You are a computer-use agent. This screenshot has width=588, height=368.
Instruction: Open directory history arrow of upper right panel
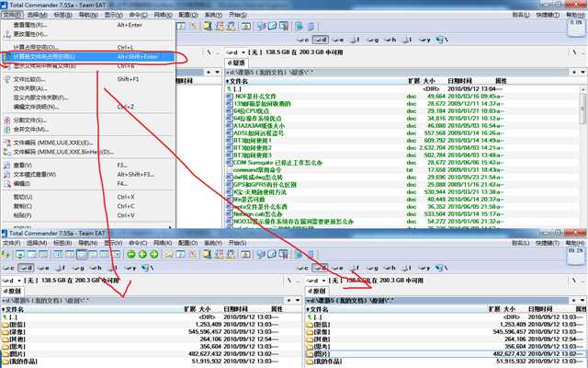pyautogui.click(x=582, y=72)
